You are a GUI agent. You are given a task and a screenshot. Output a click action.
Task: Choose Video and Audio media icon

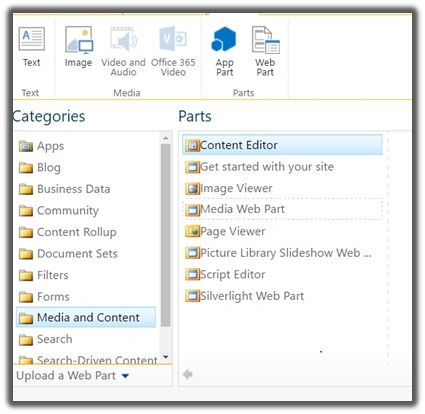coord(123,51)
